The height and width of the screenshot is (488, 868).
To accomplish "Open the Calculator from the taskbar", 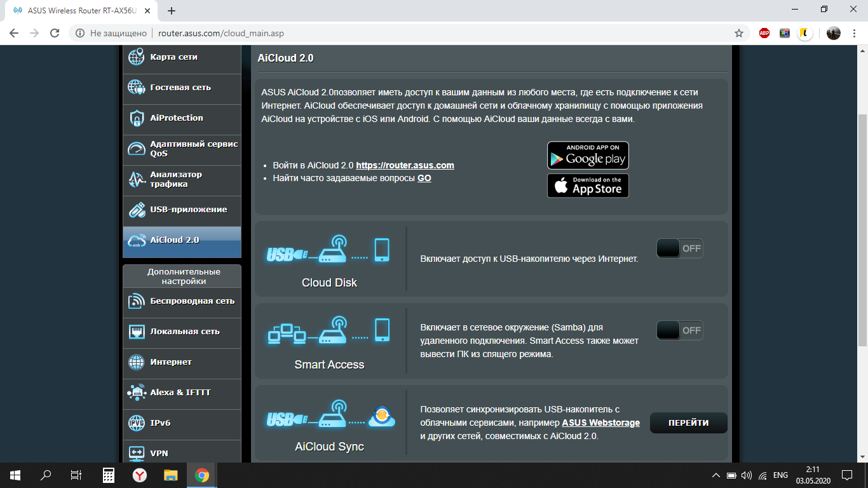I will pos(109,475).
